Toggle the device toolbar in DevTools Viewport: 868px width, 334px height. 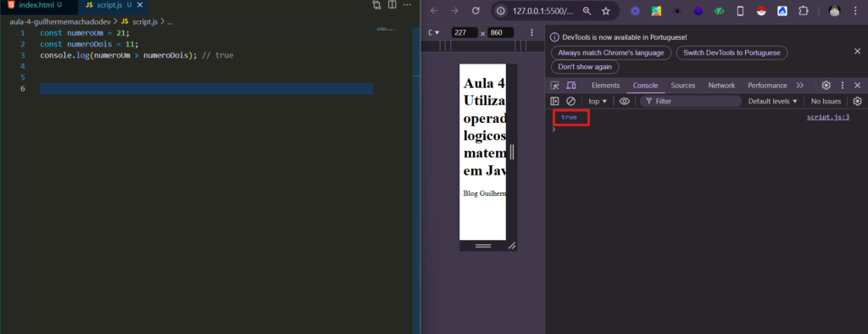(570, 86)
